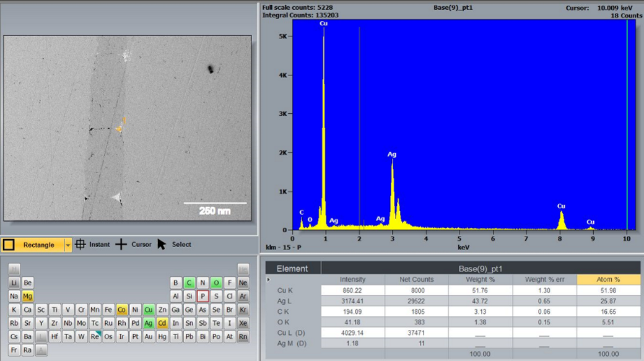
Task: Select Manganese (Mn) element button
Action: [95, 310]
